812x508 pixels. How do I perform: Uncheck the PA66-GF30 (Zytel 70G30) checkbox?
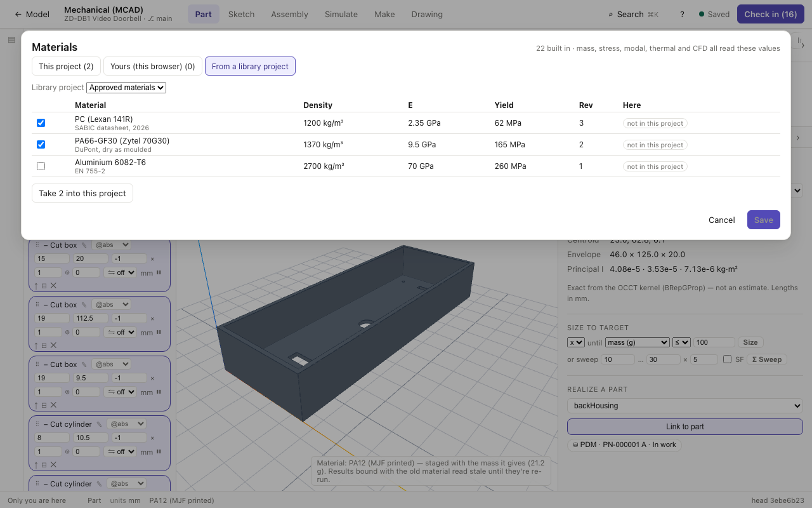pos(41,144)
